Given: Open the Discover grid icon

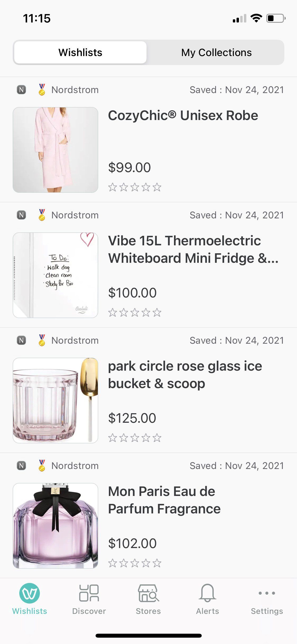Looking at the screenshot, I should (x=89, y=593).
